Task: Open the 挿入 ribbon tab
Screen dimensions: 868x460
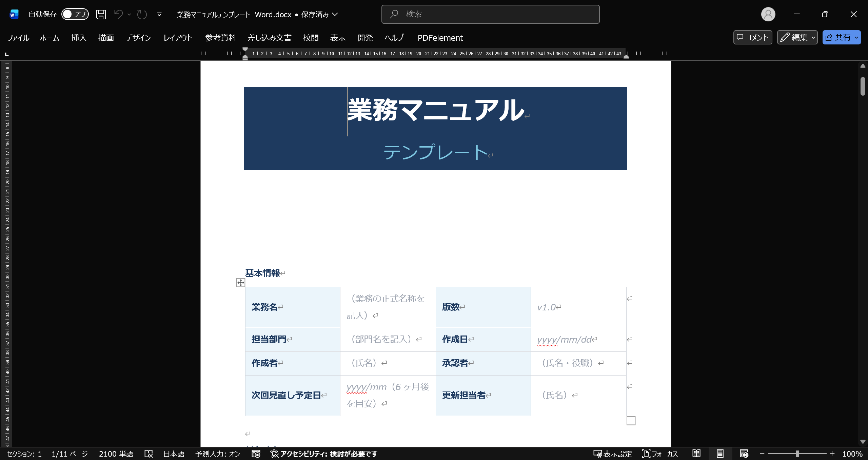Action: point(79,38)
